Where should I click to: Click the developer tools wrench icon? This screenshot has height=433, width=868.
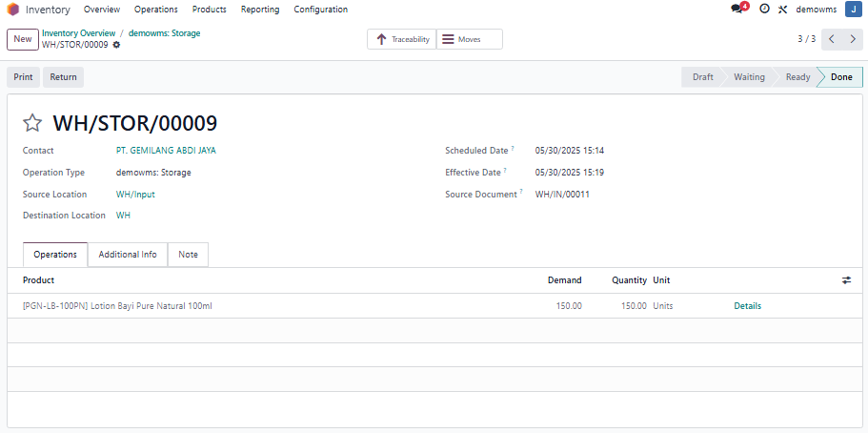click(x=782, y=10)
